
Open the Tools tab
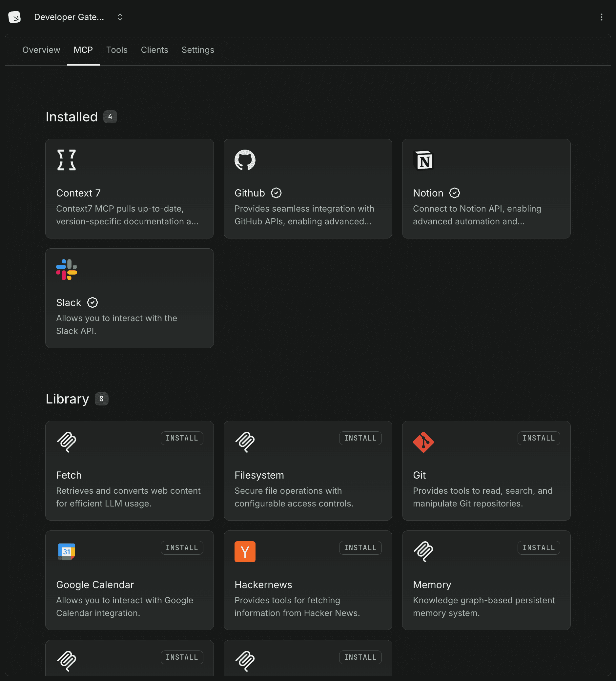click(117, 50)
